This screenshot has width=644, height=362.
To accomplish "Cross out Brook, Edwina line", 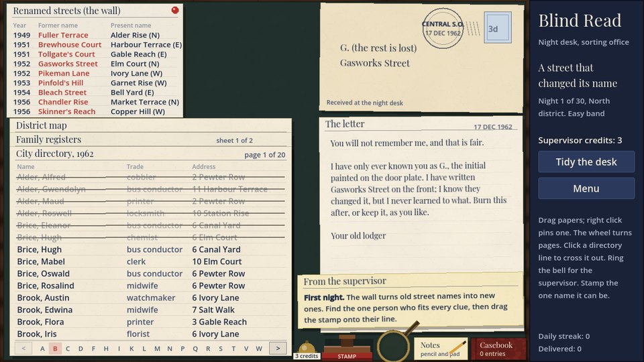I will [x=151, y=310].
